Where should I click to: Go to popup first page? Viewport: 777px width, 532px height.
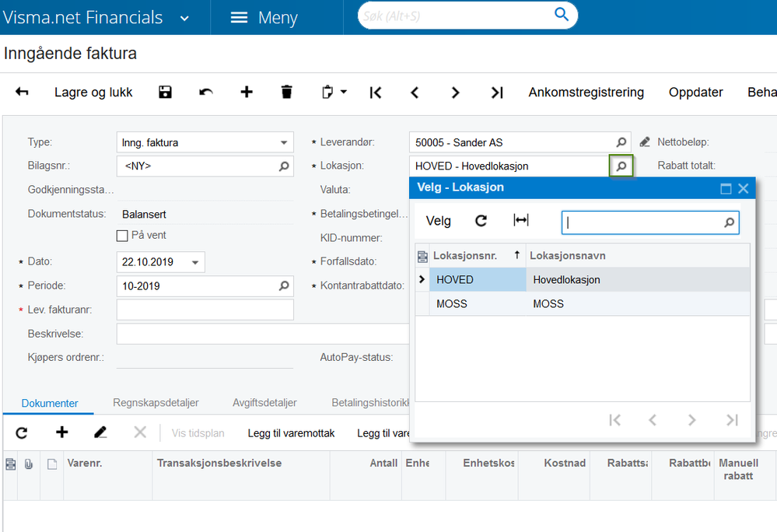point(615,420)
